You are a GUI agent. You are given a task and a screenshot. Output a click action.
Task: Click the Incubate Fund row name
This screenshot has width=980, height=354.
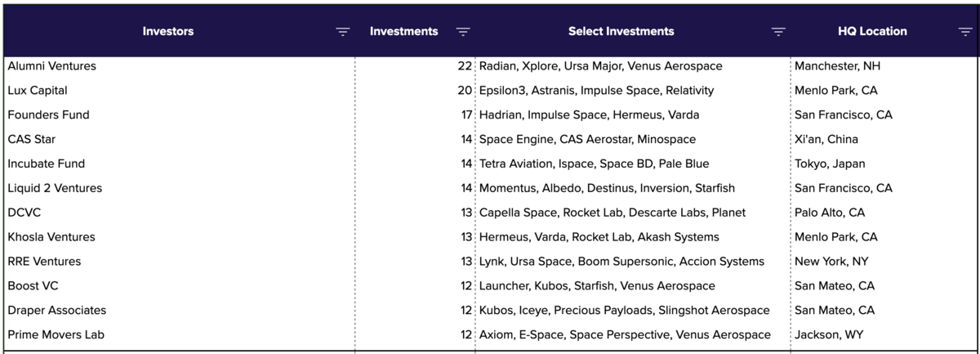(47, 164)
